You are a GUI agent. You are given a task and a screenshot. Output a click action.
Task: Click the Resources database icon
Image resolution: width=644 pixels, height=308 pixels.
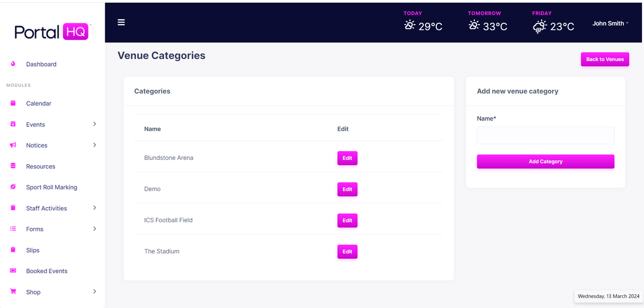pyautogui.click(x=13, y=166)
